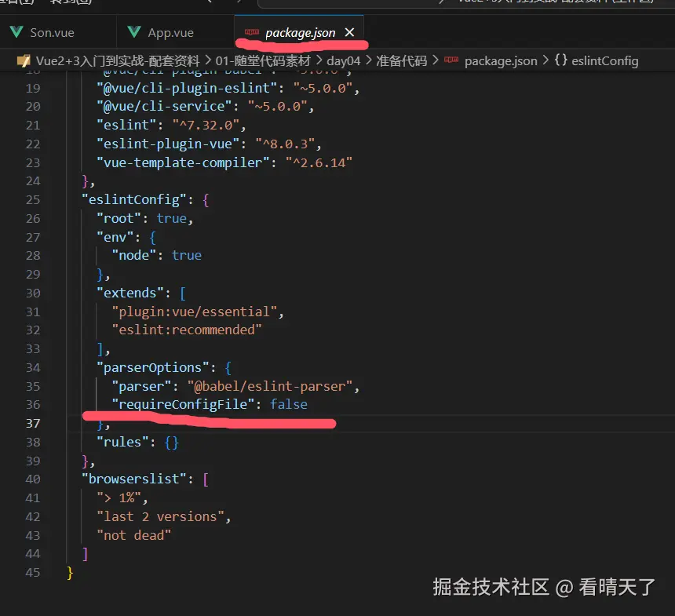Screen dimensions: 675x616
Task: Click the "@vue/cli-plugin-eslint" key
Action: coord(187,88)
